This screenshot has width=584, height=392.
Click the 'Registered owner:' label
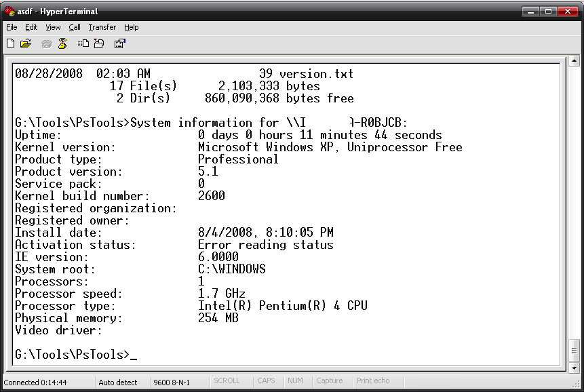(72, 220)
